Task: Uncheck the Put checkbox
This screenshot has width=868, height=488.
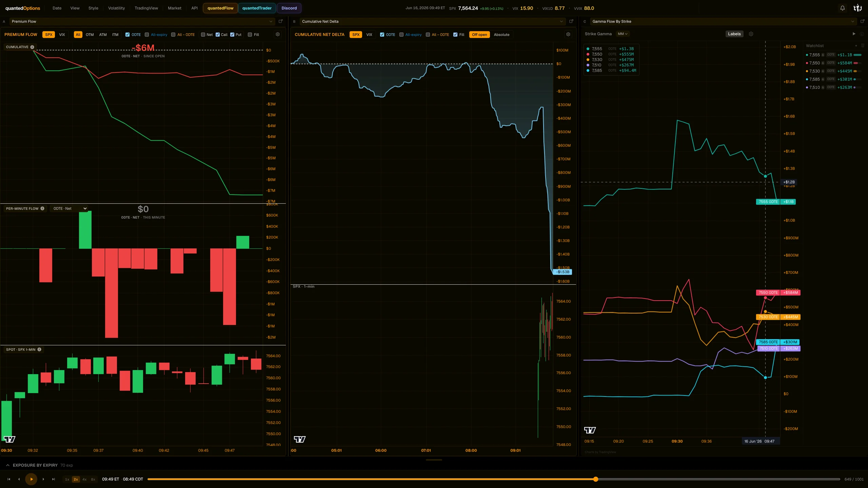Action: pos(232,35)
